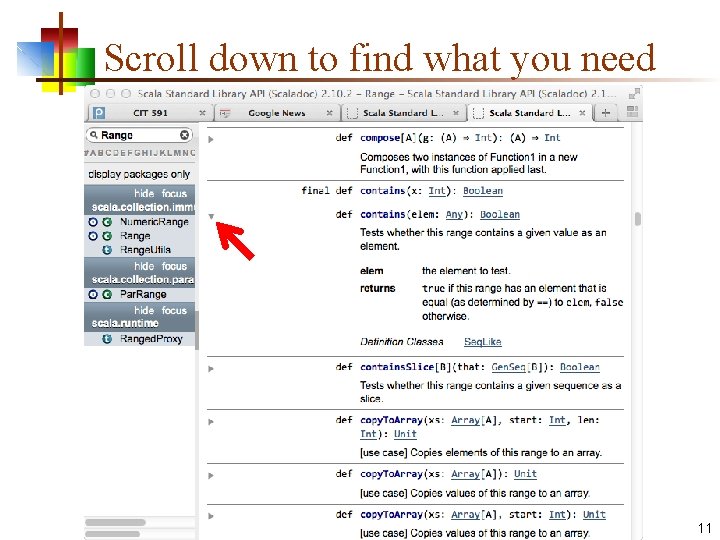Open a new browser tab
The height and width of the screenshot is (540, 720).
(606, 113)
